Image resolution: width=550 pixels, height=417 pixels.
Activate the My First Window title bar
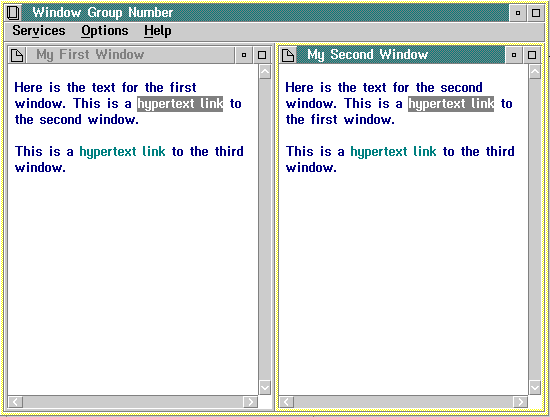[x=130, y=55]
